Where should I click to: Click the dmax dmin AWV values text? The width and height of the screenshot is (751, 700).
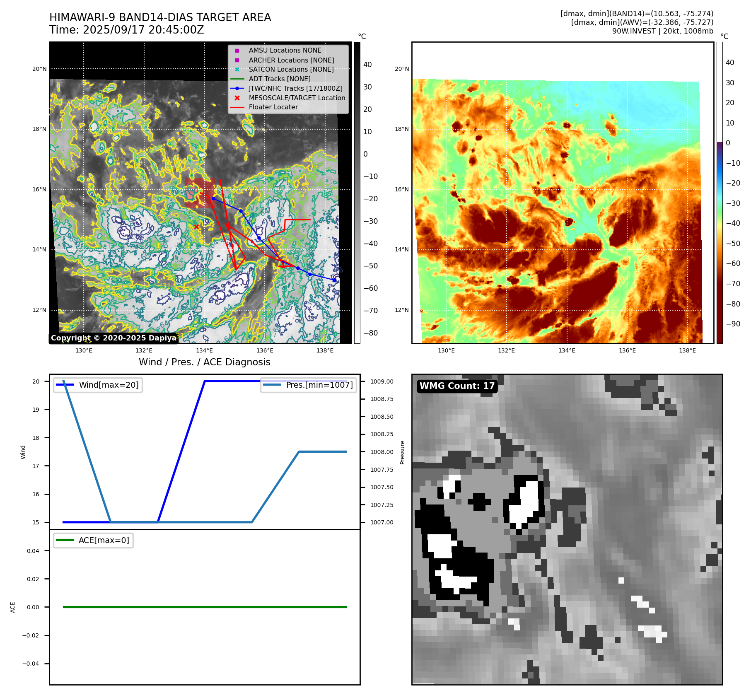(x=642, y=22)
